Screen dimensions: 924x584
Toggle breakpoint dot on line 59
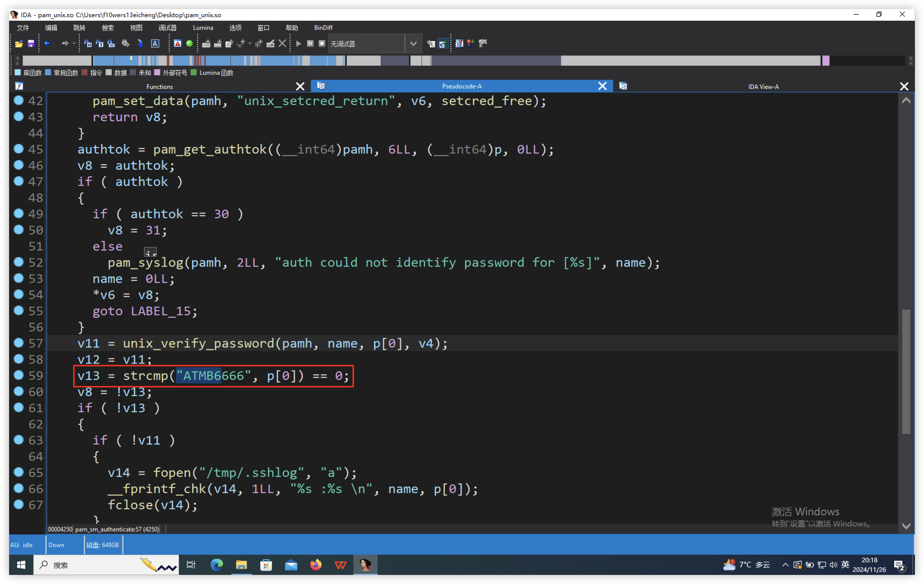18,375
